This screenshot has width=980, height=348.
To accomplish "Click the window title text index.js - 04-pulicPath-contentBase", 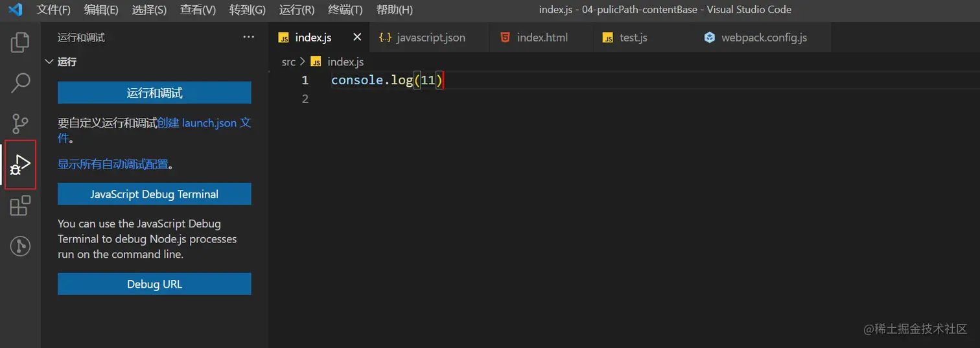I will click(618, 10).
